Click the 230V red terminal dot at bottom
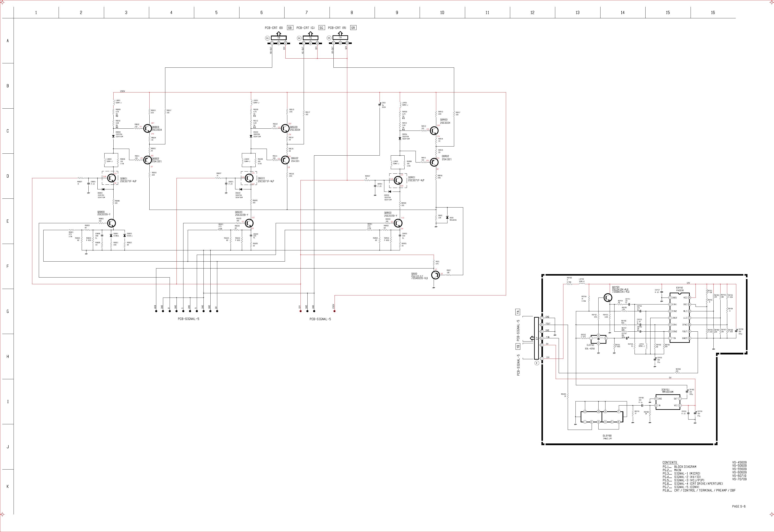774x532 pixels. [x=334, y=311]
